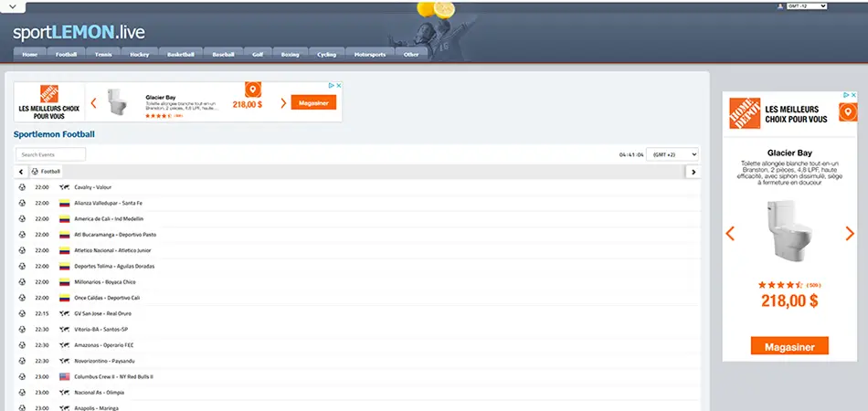Click the user icon beside header timezone
This screenshot has width=868, height=411.
coord(780,6)
